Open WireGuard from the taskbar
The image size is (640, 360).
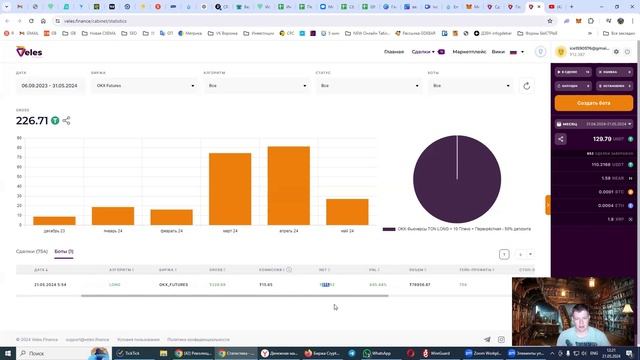pyautogui.click(x=437, y=353)
